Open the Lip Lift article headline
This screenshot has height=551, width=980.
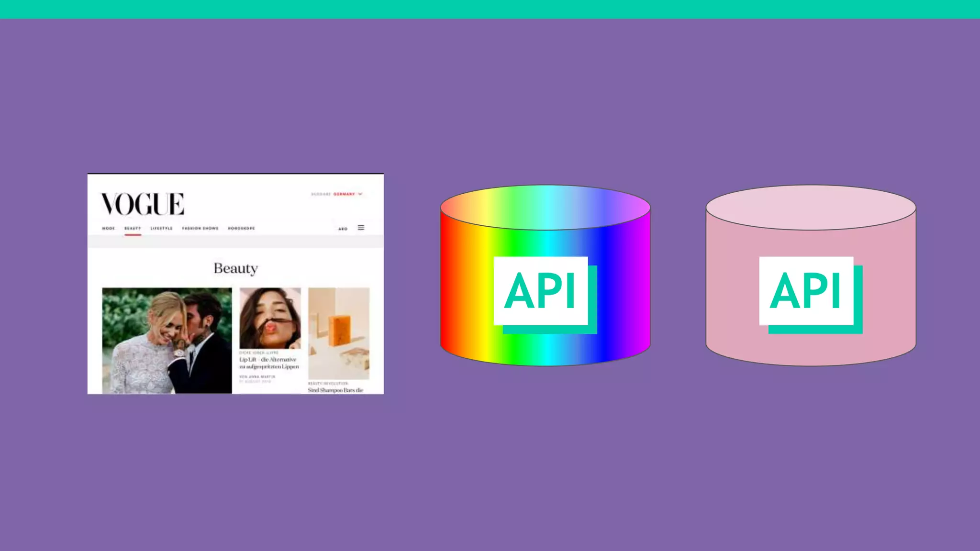pyautogui.click(x=269, y=363)
